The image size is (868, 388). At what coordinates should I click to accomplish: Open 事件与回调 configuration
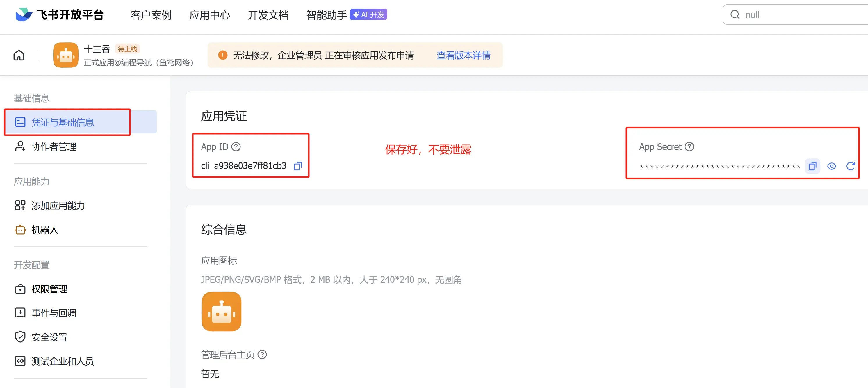coord(54,313)
